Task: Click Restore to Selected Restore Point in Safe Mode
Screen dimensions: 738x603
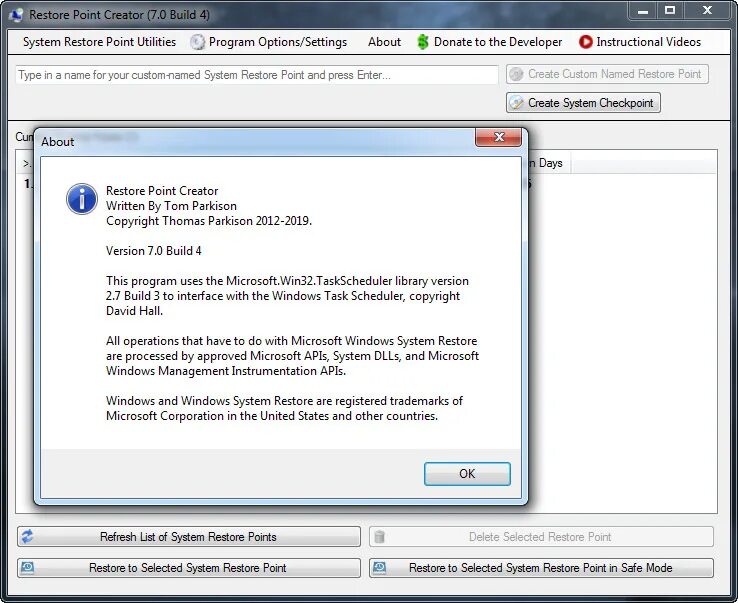Action: click(x=541, y=568)
